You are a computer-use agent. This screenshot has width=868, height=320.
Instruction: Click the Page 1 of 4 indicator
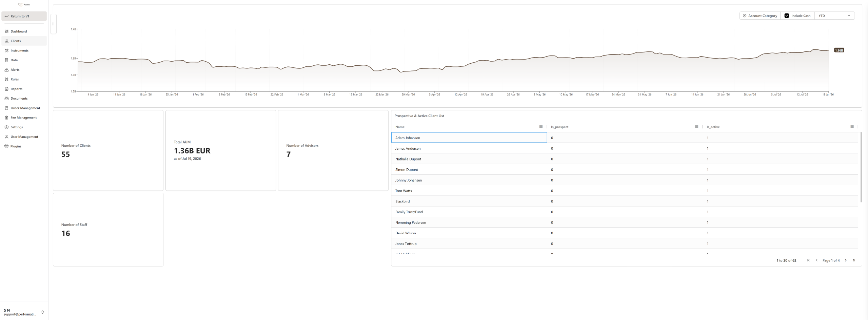pos(831,260)
